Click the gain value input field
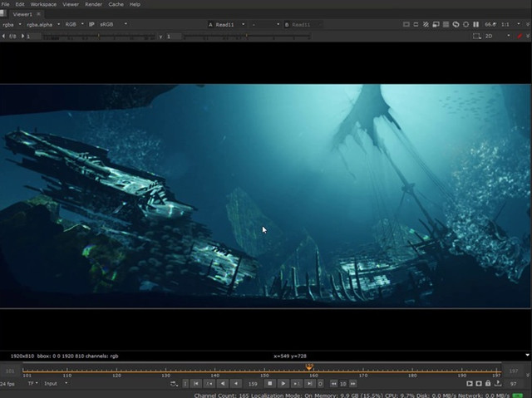532x398 pixels. pyautogui.click(x=33, y=36)
